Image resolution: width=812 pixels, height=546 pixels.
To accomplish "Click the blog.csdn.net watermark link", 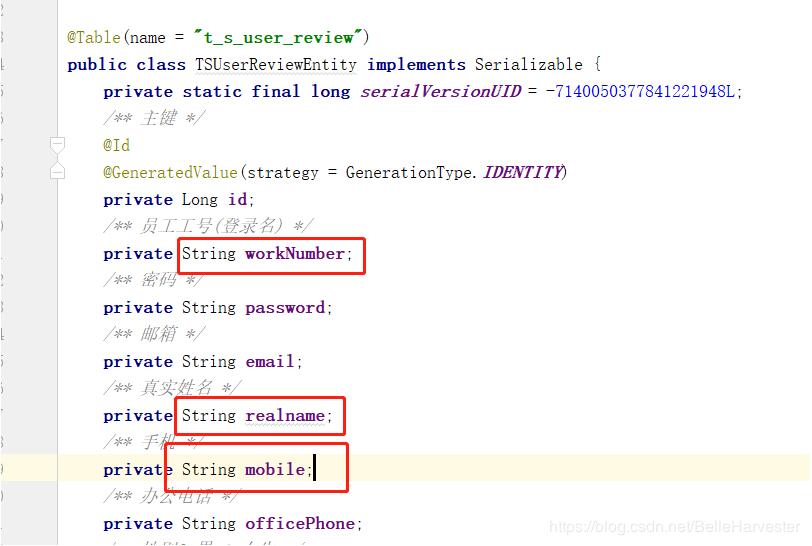I will click(674, 527).
